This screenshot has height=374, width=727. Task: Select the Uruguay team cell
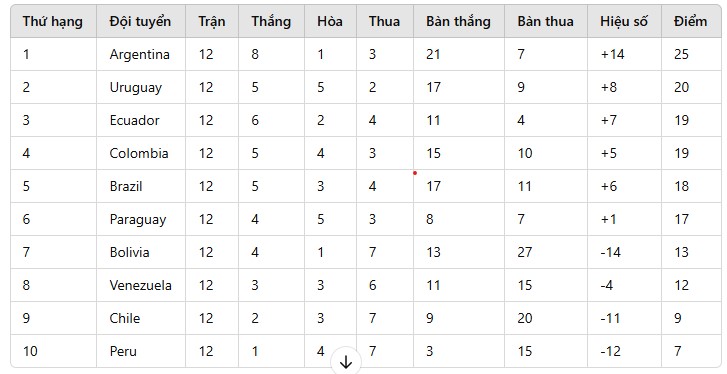pos(141,87)
